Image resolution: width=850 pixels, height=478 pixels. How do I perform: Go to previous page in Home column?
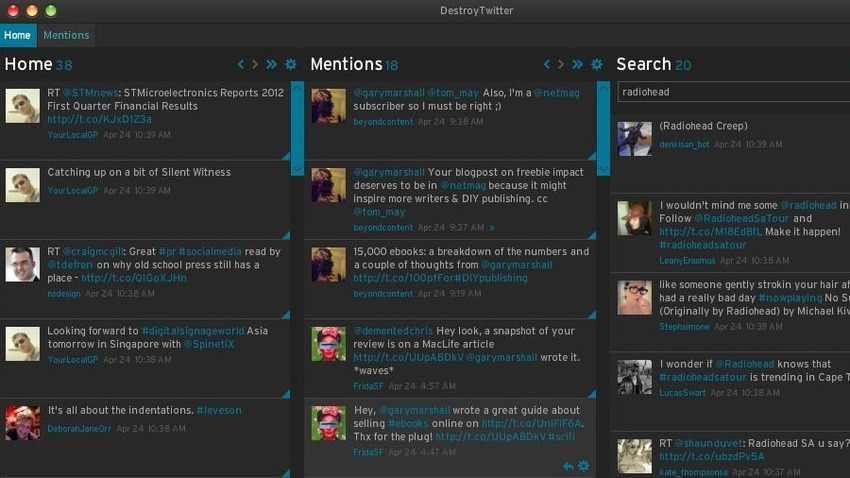click(241, 64)
